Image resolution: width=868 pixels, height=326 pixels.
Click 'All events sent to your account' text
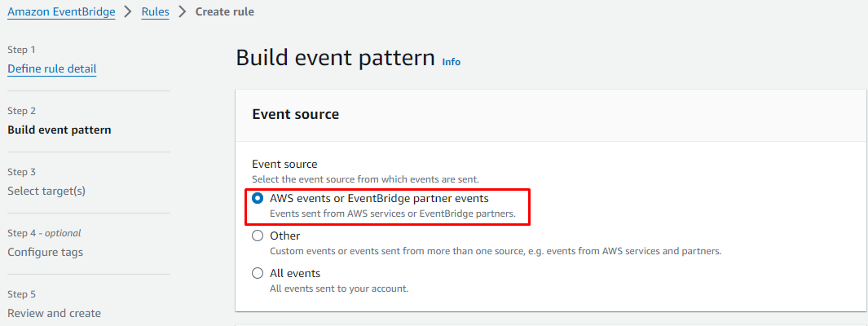pyautogui.click(x=339, y=289)
